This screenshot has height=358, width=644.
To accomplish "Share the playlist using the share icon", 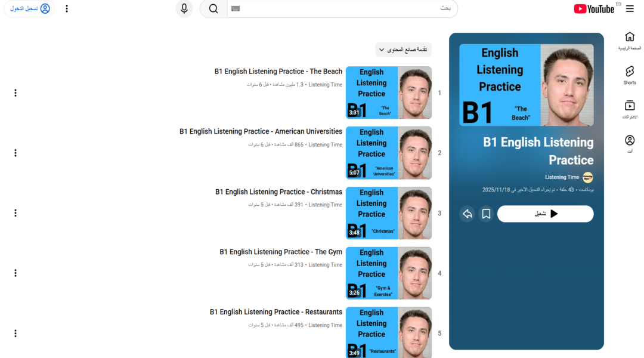I will click(x=467, y=214).
